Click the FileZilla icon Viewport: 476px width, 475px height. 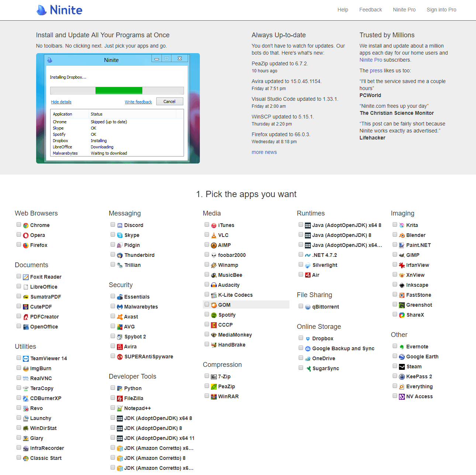click(120, 399)
